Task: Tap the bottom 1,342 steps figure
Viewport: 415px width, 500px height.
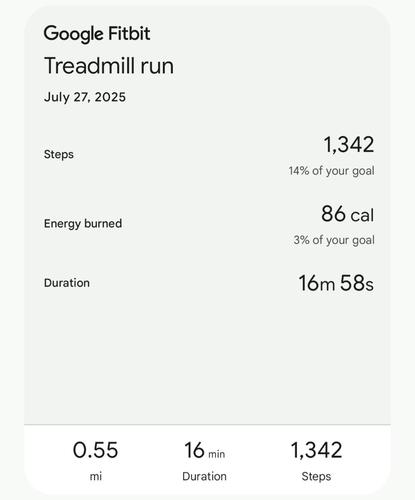Action: (x=316, y=450)
